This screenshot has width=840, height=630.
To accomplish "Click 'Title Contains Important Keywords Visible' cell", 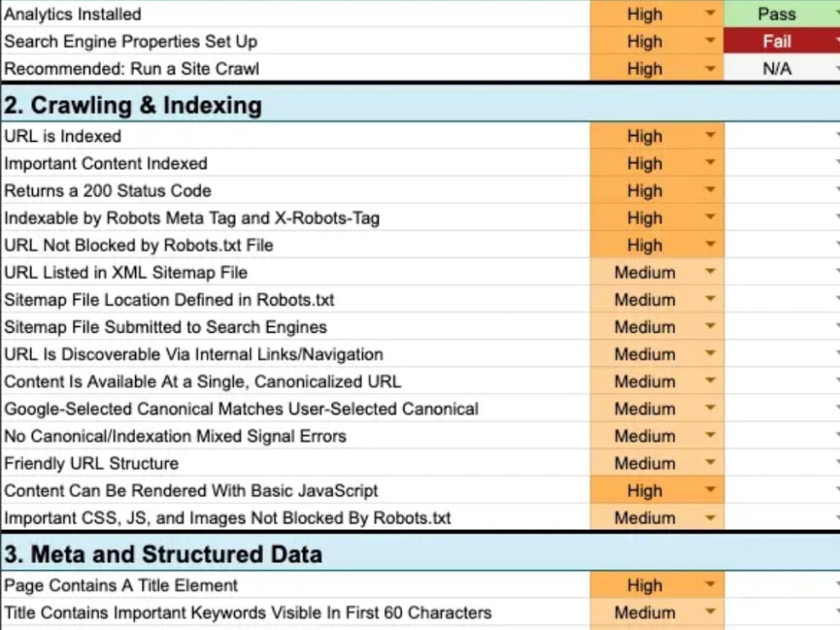I will click(295, 612).
